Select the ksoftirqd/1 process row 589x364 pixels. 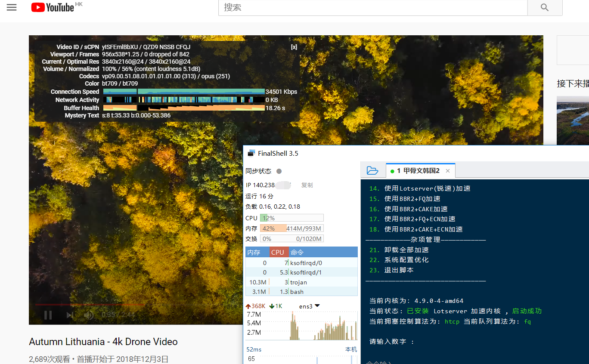coord(301,272)
